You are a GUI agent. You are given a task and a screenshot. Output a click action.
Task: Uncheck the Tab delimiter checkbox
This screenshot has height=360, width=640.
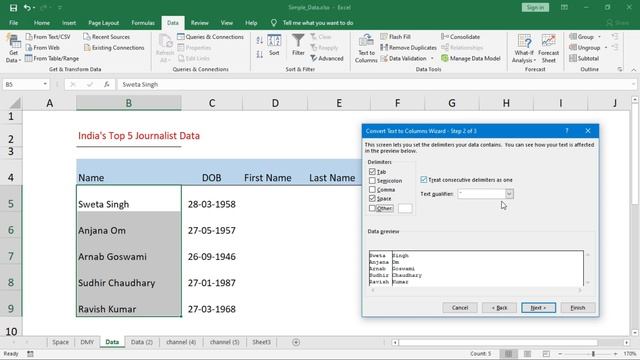point(372,172)
